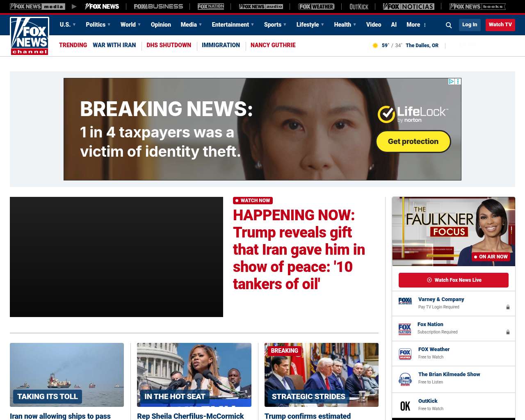This screenshot has width=525, height=420.
Task: Open the Trump confirms estimated headline
Action: tap(308, 416)
